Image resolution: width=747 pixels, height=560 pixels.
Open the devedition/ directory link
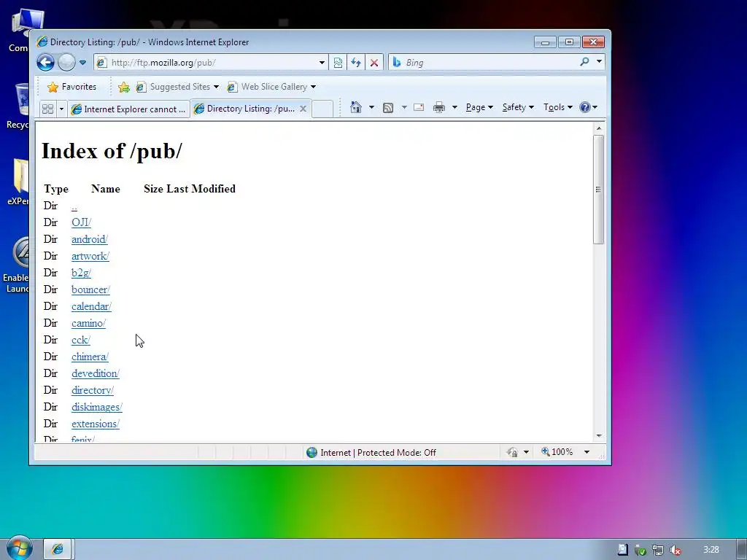point(96,373)
